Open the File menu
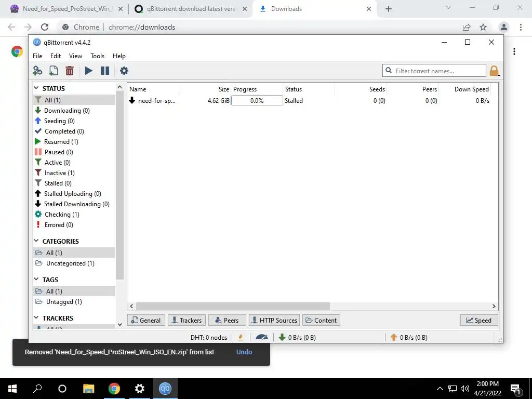532x399 pixels. [37, 56]
